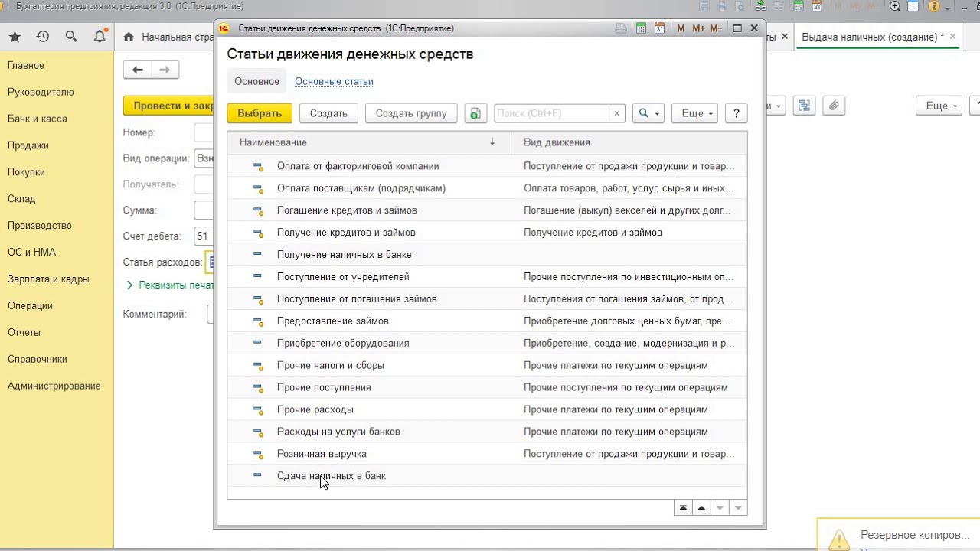Open the Банк и касса section

pos(38,119)
